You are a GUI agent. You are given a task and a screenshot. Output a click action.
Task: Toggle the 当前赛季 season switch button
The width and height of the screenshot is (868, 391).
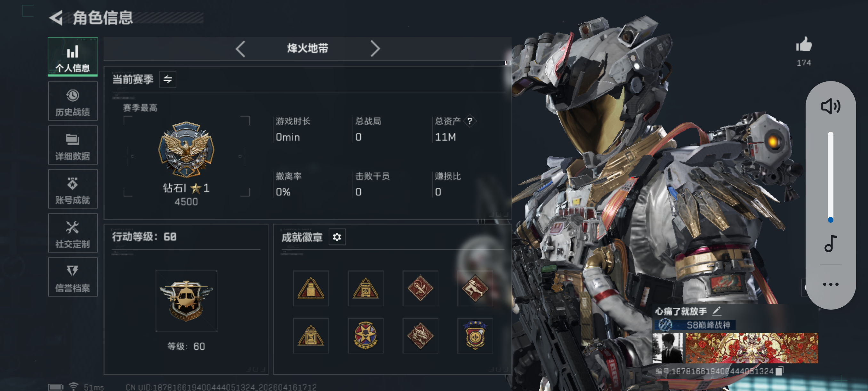click(167, 79)
